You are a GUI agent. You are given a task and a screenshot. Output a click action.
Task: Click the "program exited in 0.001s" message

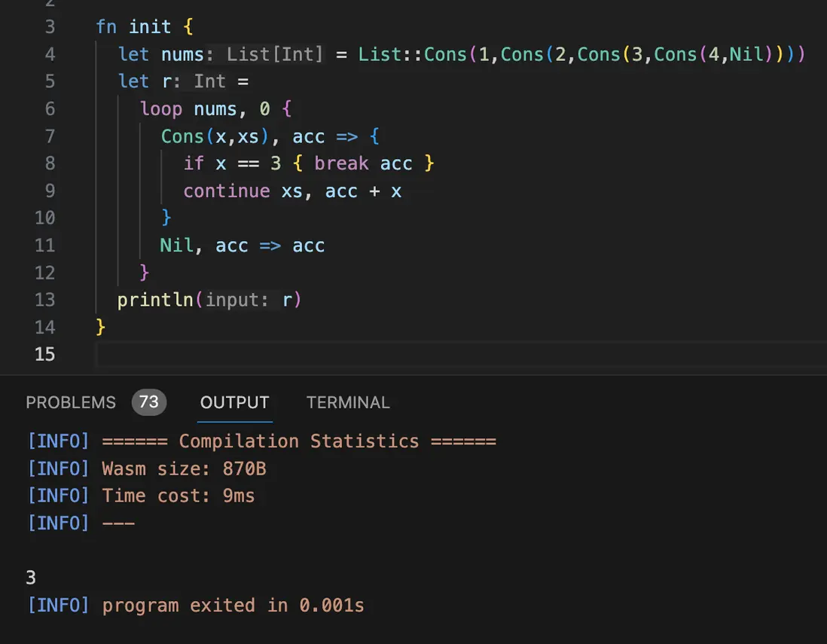point(233,605)
